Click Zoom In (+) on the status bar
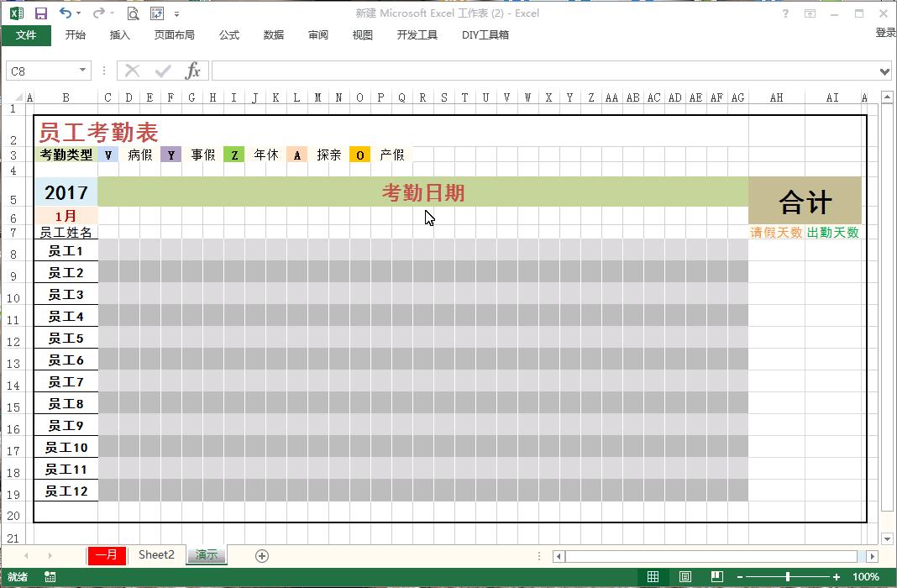The image size is (897, 588). 835,577
